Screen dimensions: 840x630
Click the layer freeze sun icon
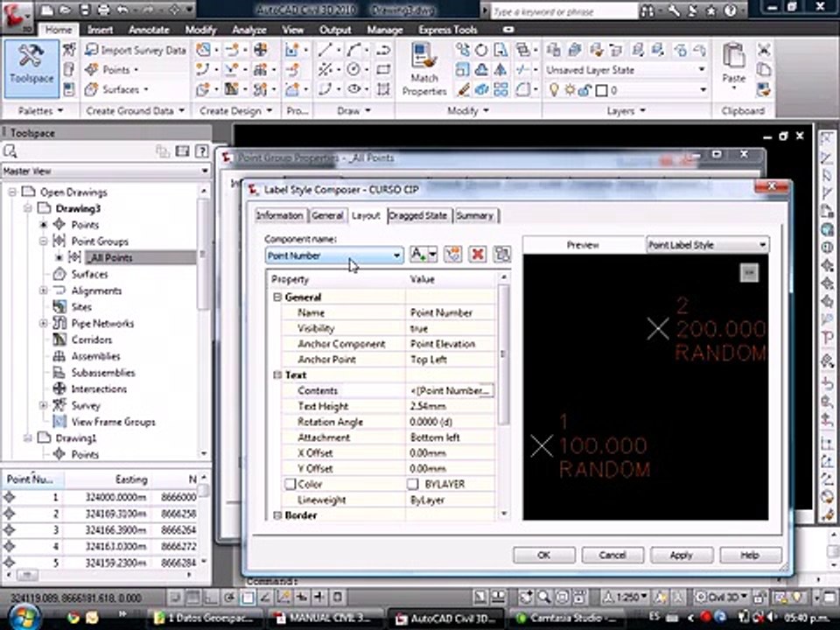tap(570, 90)
